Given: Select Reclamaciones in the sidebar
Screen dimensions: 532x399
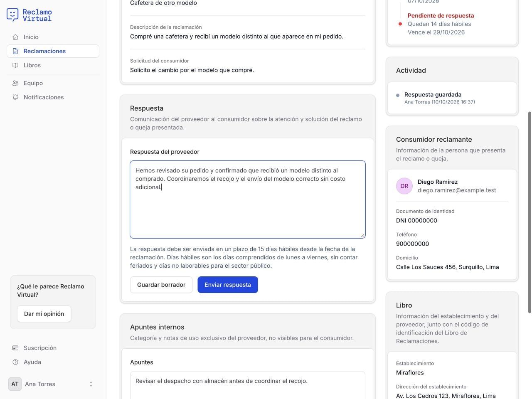Looking at the screenshot, I should 53,51.
